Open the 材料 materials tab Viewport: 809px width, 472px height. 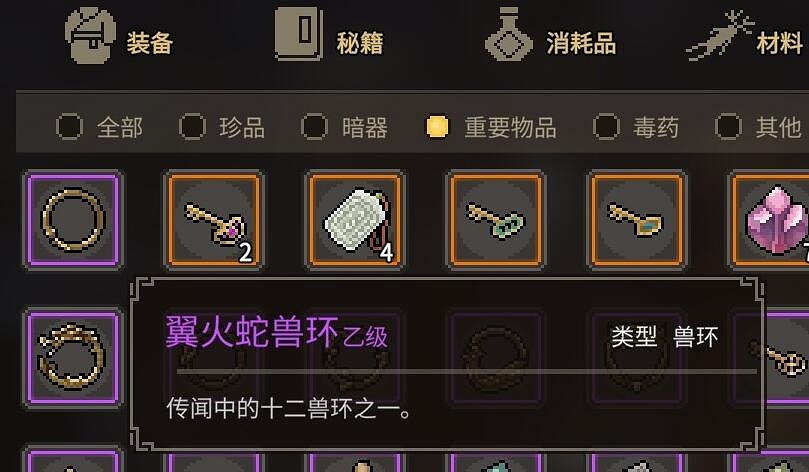click(746, 36)
